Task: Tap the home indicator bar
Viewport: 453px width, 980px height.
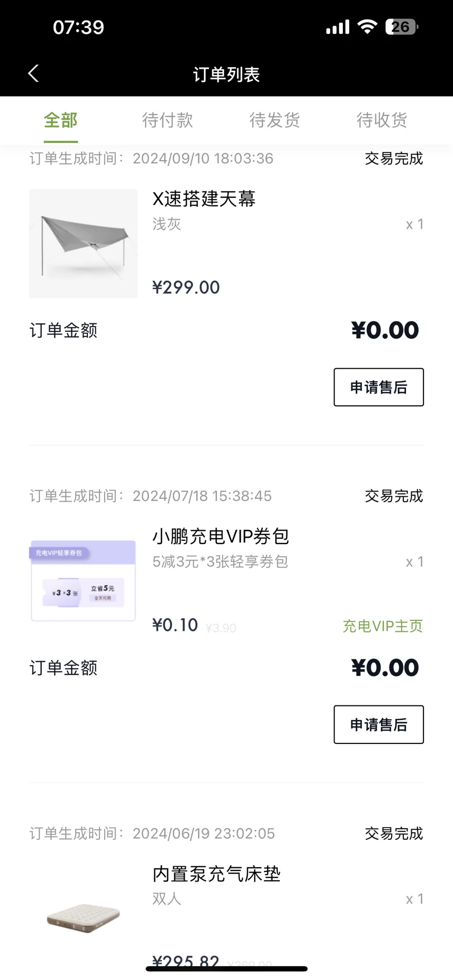Action: (226, 969)
